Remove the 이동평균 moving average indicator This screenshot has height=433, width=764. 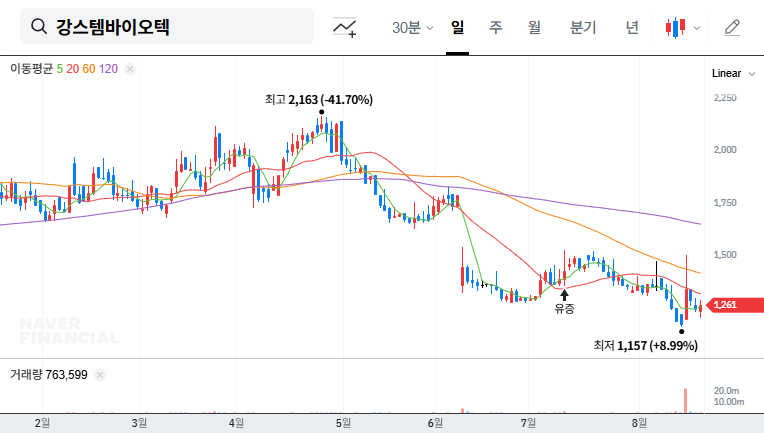[x=130, y=69]
